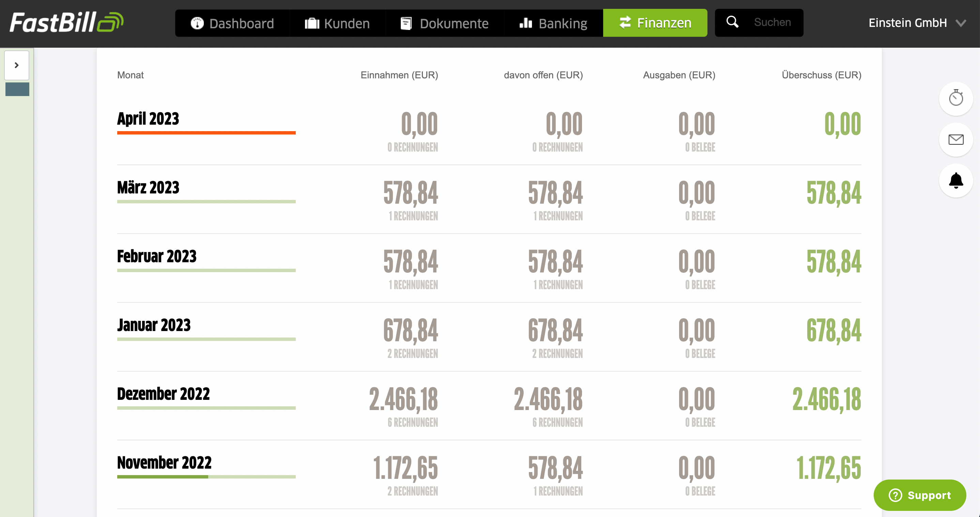This screenshot has width=980, height=517.
Task: Click the blue-gray sidebar block
Action: click(x=17, y=89)
